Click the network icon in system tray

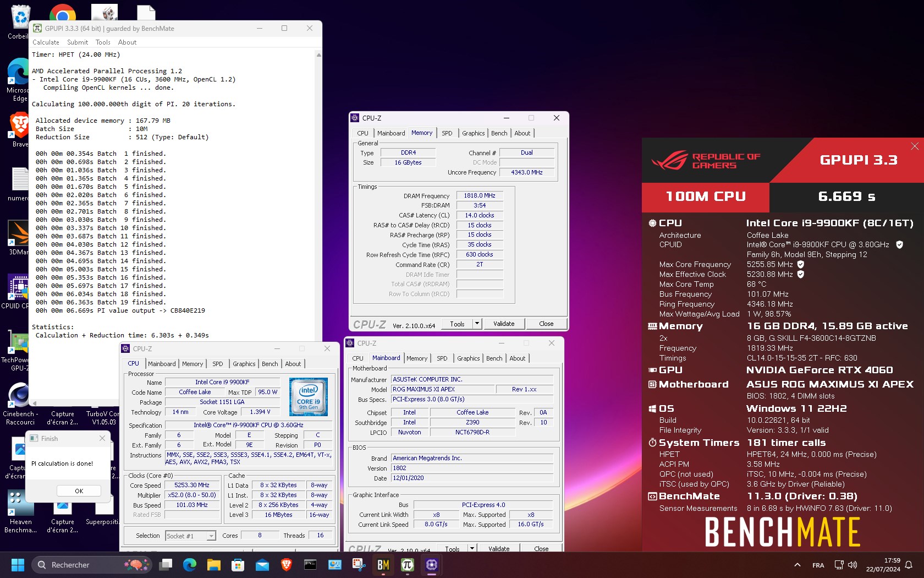point(839,565)
